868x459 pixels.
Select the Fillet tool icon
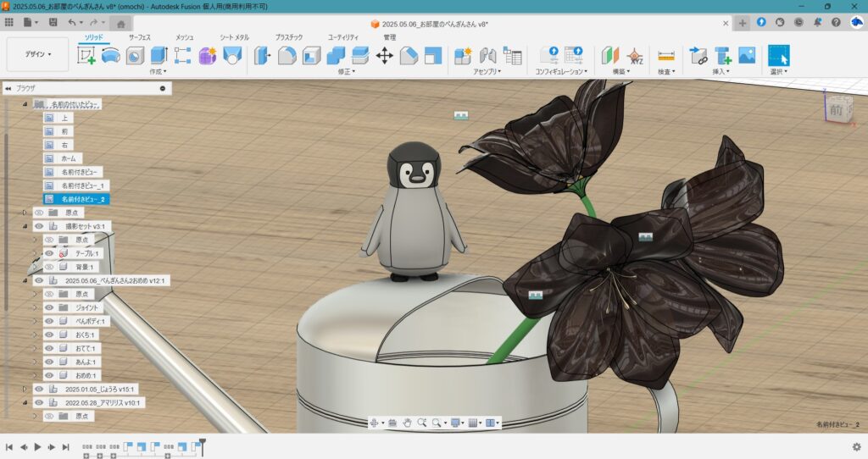click(287, 56)
